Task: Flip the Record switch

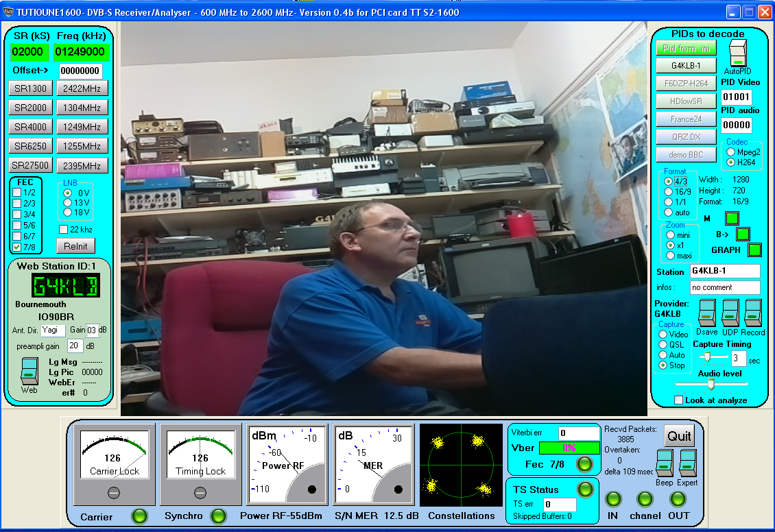Action: [753, 313]
